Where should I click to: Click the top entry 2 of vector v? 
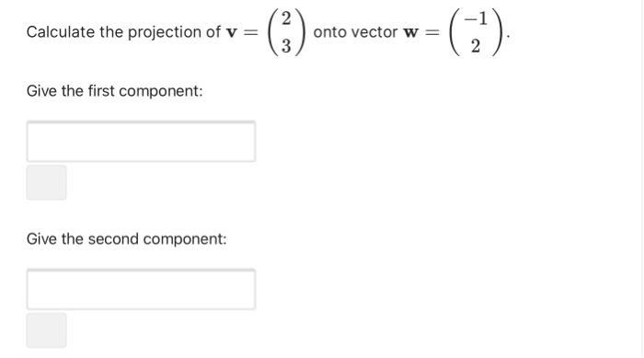[x=286, y=18]
